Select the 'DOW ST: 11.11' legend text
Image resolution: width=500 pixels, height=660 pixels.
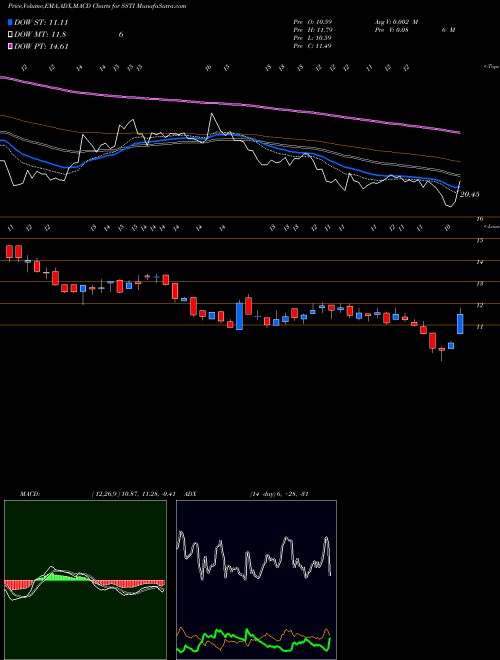(x=41, y=22)
